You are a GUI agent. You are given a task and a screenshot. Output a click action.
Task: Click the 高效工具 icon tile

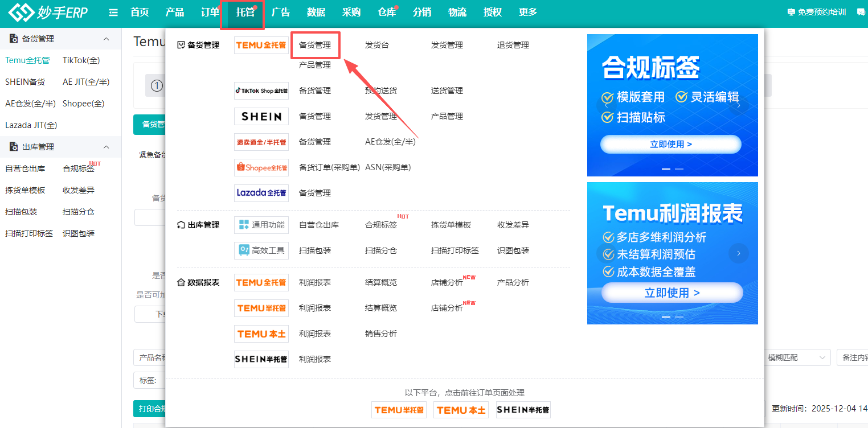coord(261,250)
